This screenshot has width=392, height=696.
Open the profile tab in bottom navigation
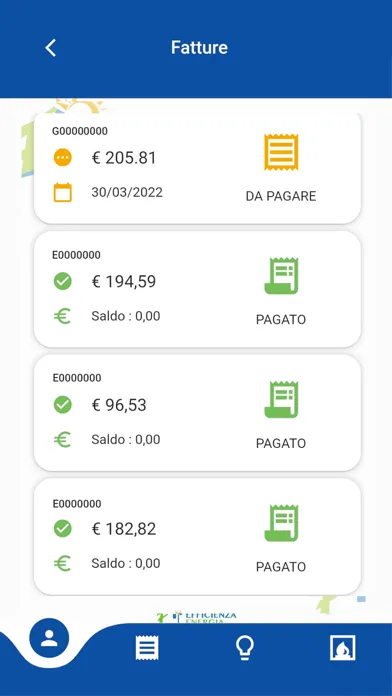[49, 638]
